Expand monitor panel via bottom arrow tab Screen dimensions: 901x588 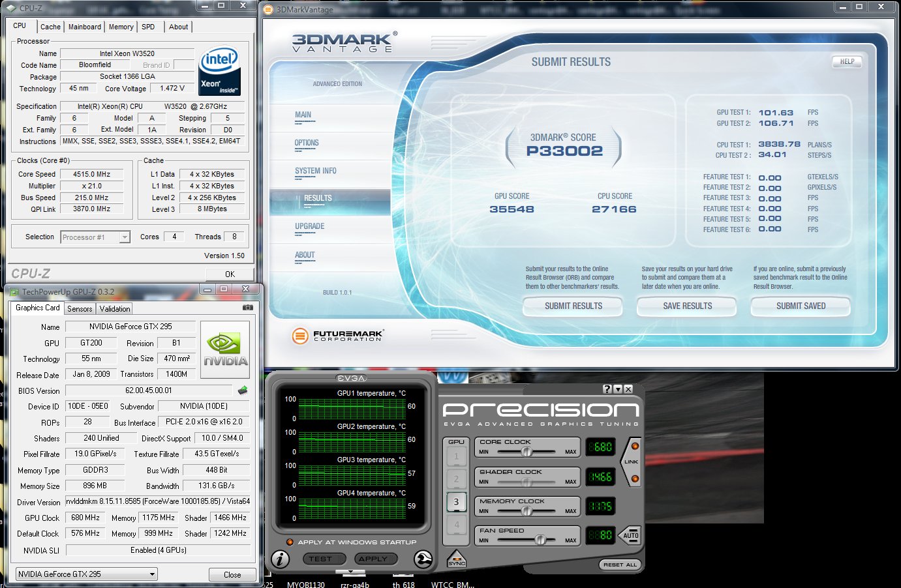pos(350,572)
